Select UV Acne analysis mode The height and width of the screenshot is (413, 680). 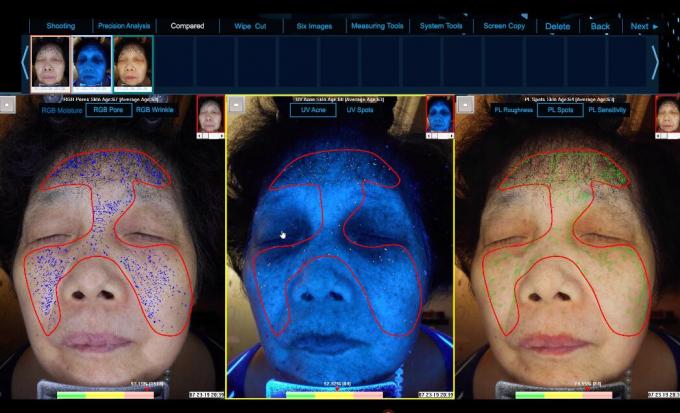pyautogui.click(x=313, y=110)
